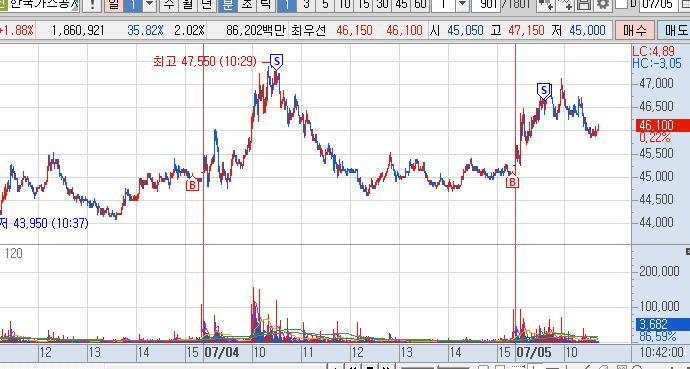The width and height of the screenshot is (690, 369).
Task: Click the S sell marker on the 07/05 session
Action: coord(544,91)
